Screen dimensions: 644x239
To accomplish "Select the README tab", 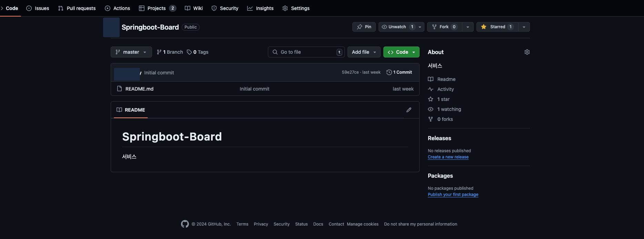I will (131, 110).
